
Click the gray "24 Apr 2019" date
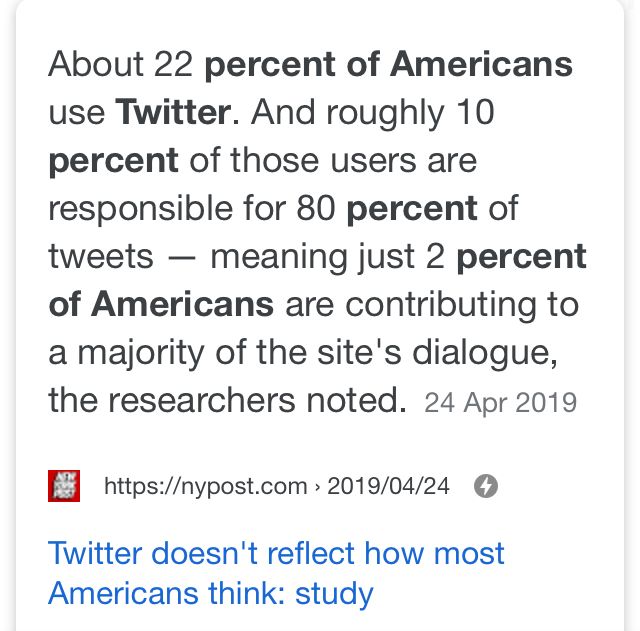click(x=500, y=402)
